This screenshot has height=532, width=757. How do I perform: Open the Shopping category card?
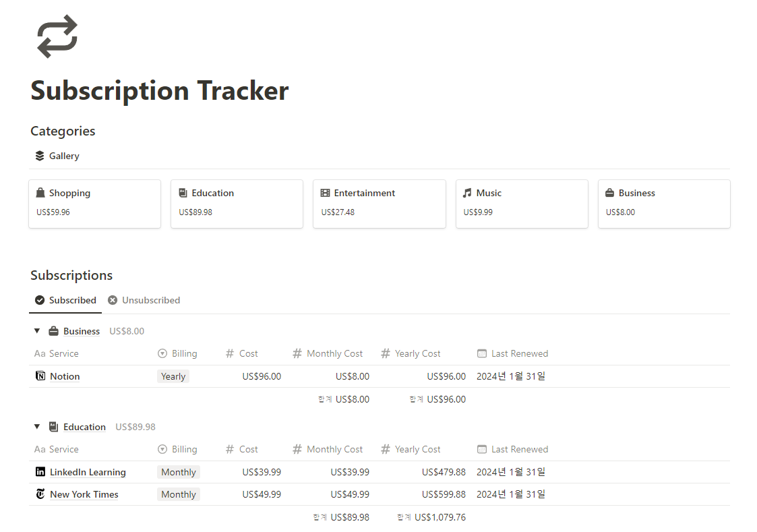click(94, 204)
